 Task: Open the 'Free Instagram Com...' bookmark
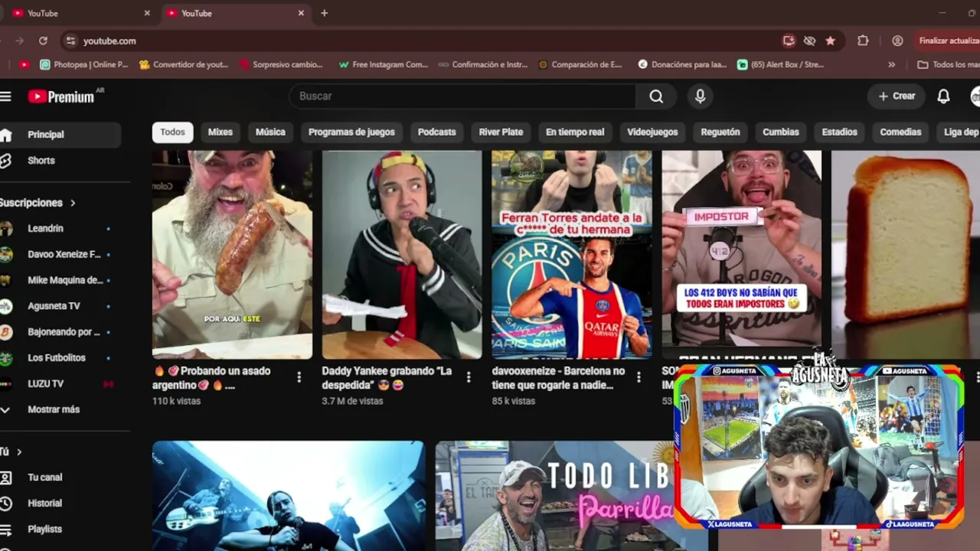(383, 64)
